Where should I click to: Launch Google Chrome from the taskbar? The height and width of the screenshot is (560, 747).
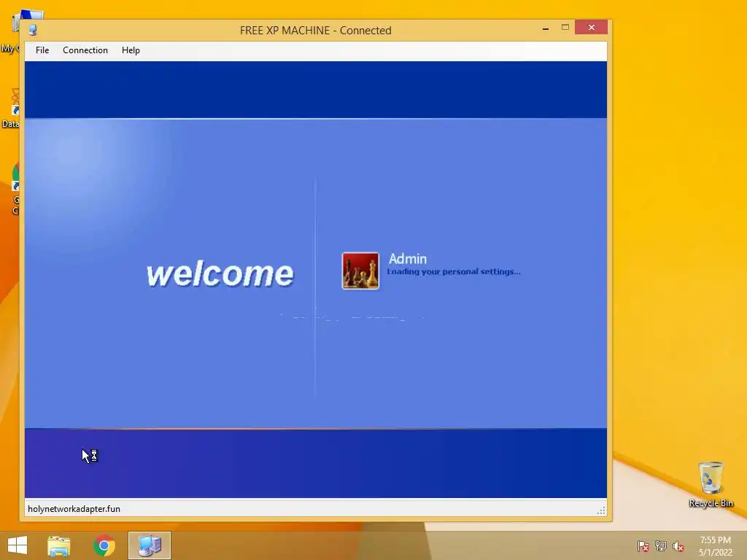point(104,545)
